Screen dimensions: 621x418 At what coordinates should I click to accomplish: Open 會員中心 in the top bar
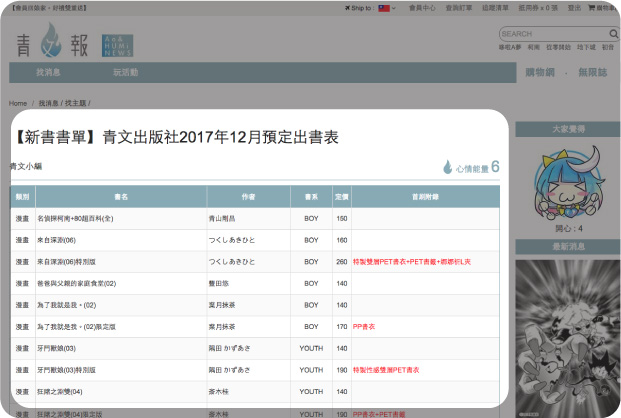(422, 8)
